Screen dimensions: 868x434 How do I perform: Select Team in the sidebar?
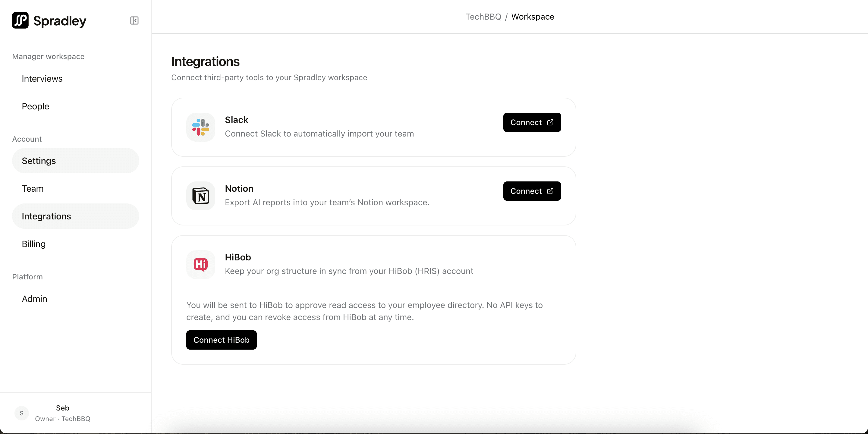(75, 188)
